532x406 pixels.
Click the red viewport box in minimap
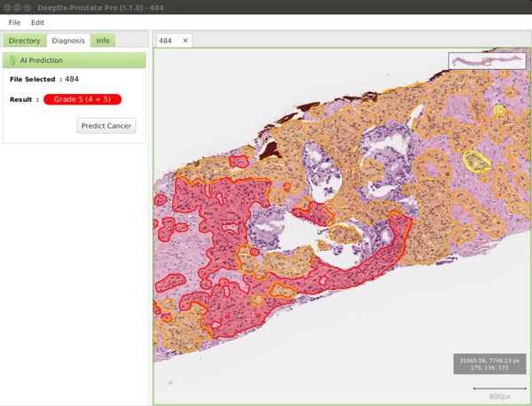tap(487, 61)
